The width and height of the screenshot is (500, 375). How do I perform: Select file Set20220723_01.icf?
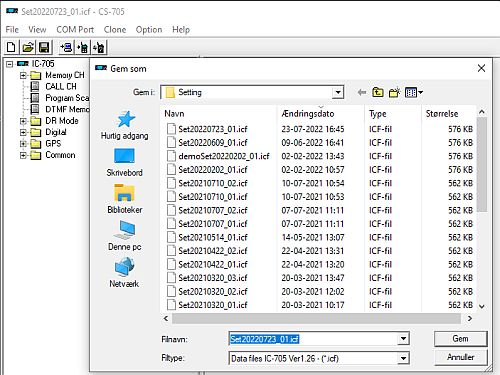pos(213,129)
